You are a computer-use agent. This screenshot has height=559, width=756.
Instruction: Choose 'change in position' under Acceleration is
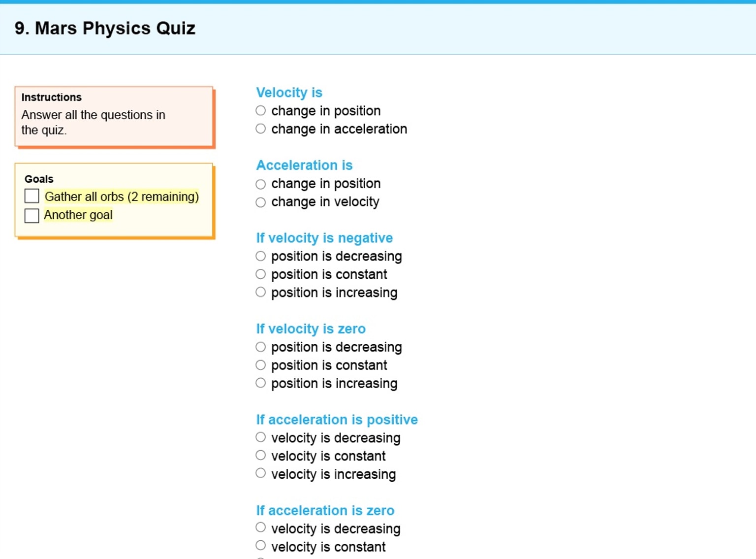[261, 184]
